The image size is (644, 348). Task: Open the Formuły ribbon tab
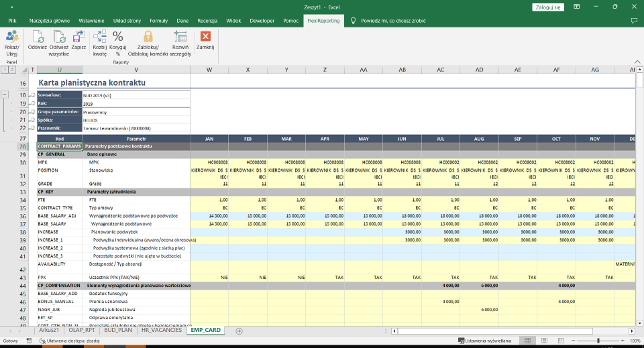pos(158,21)
